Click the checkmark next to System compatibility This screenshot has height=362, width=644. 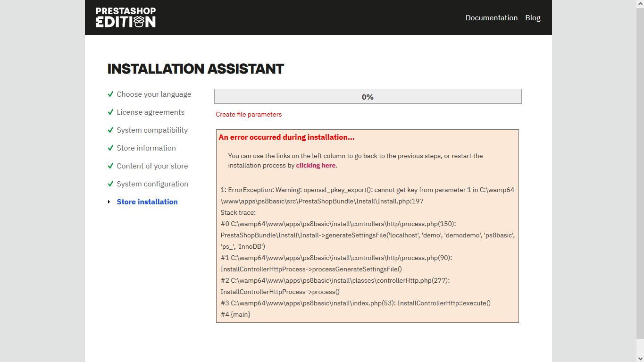pyautogui.click(x=110, y=130)
